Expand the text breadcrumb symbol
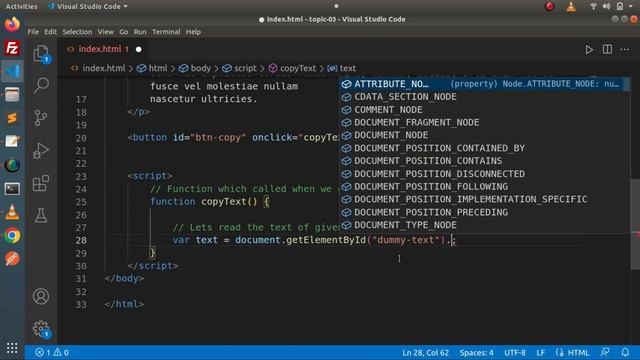Viewport: 640px width, 360px height. [342, 68]
